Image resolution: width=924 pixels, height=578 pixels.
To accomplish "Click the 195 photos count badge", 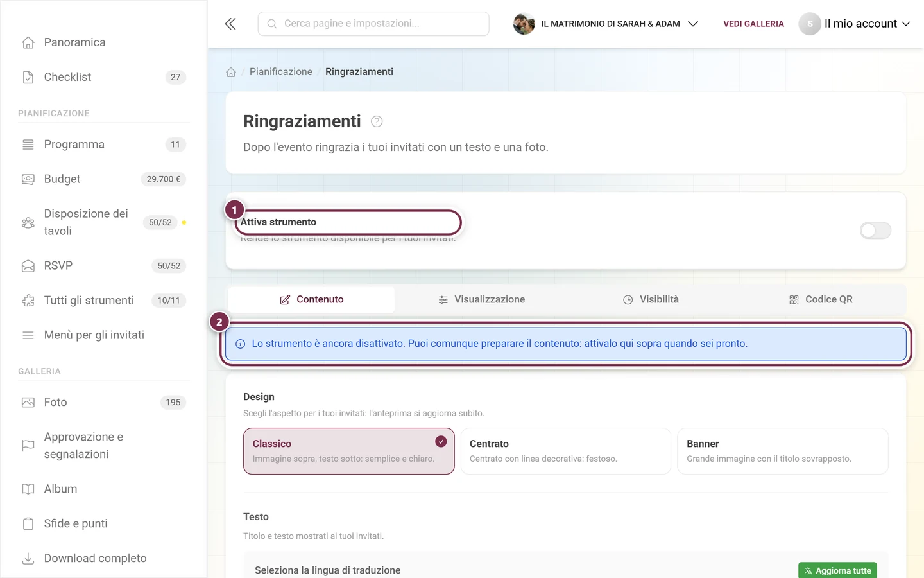I will point(173,403).
